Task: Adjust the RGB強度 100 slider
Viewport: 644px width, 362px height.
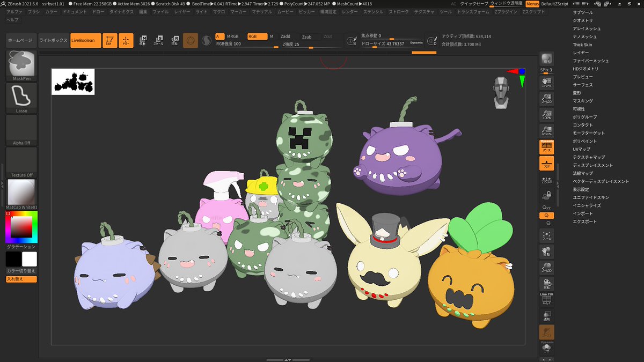Action: [247, 45]
